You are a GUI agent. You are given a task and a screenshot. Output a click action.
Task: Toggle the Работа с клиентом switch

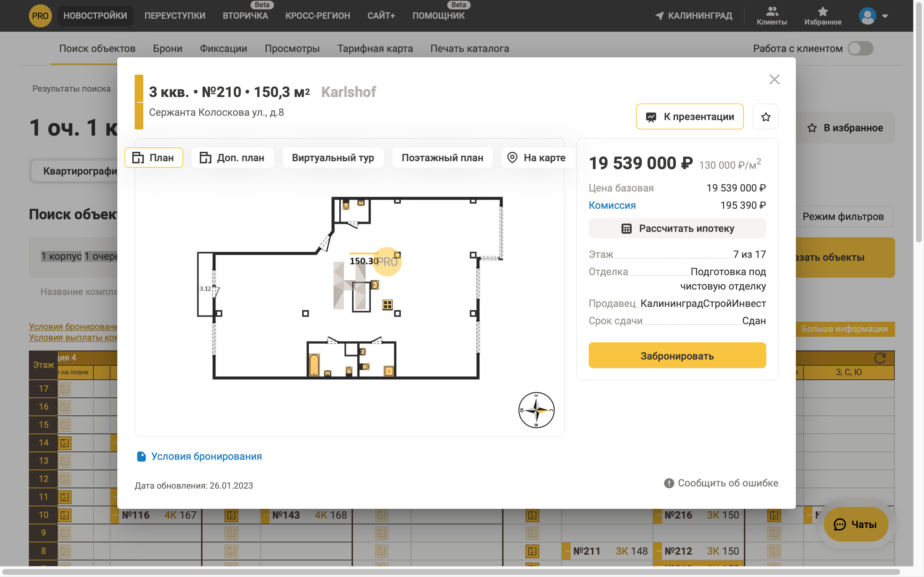pyautogui.click(x=860, y=48)
